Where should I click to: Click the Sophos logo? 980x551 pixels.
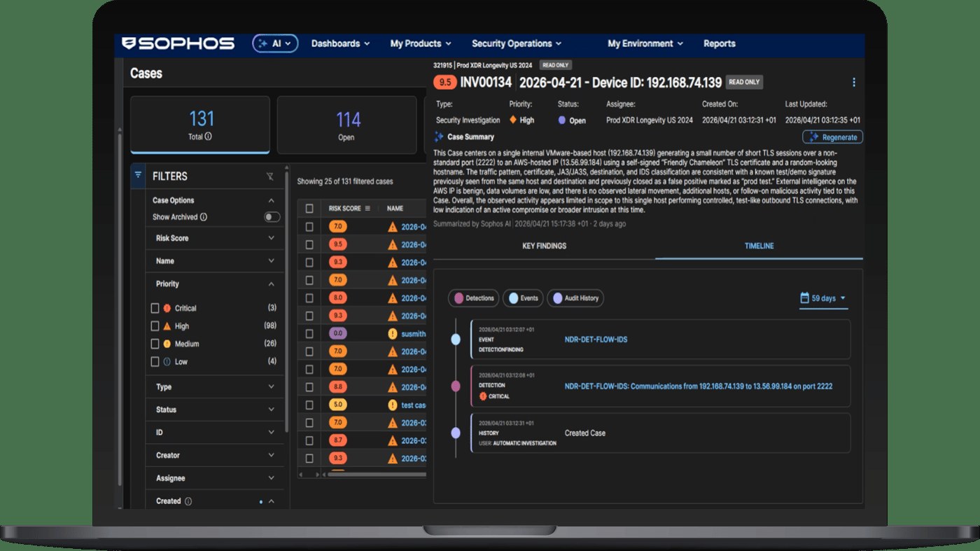(x=178, y=43)
